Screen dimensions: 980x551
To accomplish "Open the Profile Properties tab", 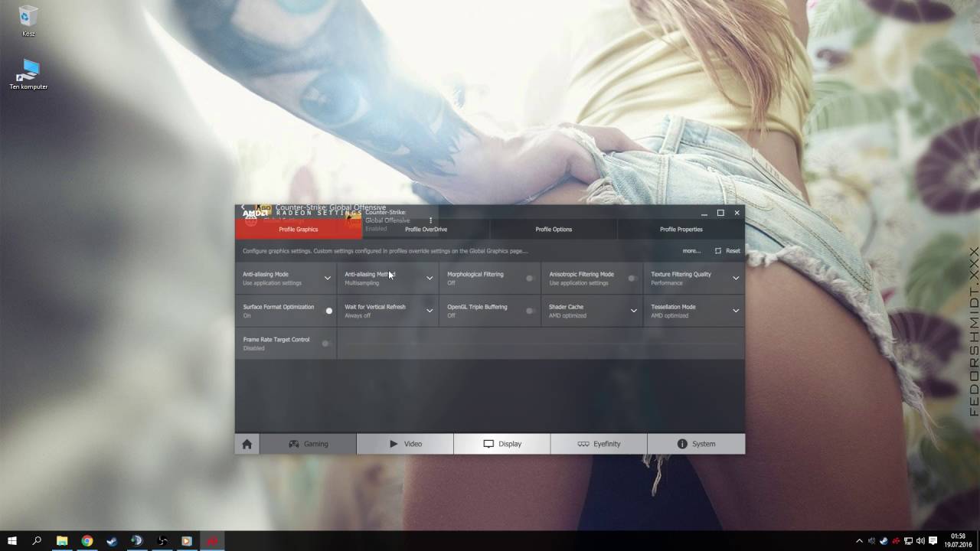I will coord(681,229).
